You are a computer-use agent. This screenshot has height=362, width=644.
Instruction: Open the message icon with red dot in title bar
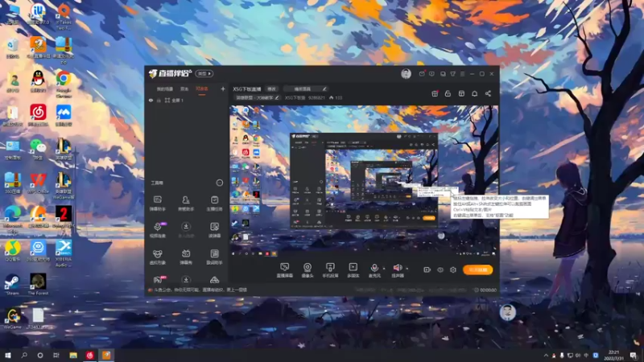click(422, 74)
